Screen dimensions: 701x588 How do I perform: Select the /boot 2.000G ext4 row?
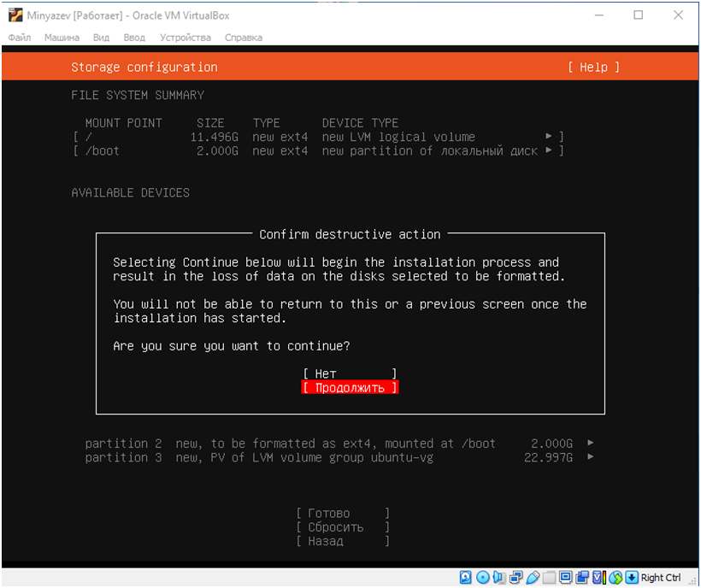(x=318, y=151)
